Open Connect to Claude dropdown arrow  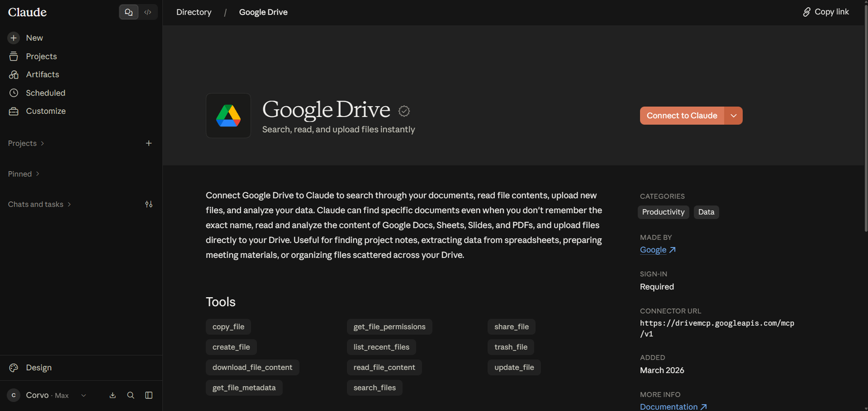[733, 115]
